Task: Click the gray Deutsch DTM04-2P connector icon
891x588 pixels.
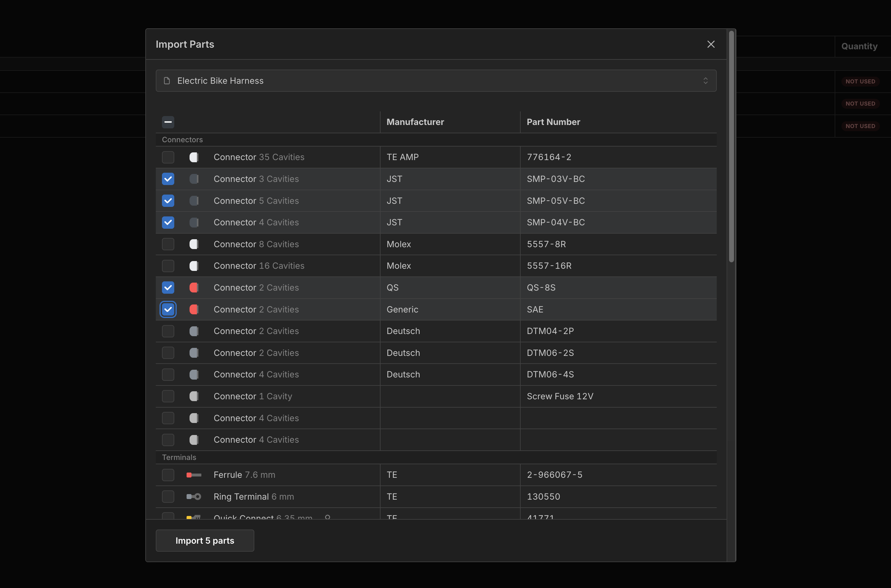Action: pyautogui.click(x=194, y=331)
